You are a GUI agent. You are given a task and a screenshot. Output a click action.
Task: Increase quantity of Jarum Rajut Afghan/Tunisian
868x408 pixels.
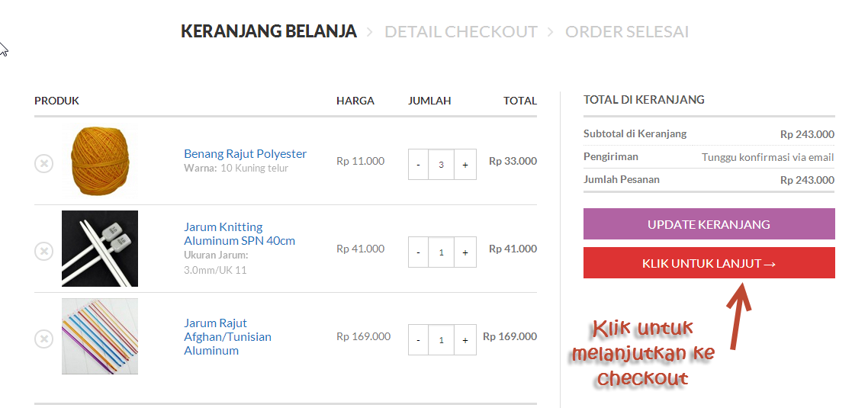click(x=465, y=339)
